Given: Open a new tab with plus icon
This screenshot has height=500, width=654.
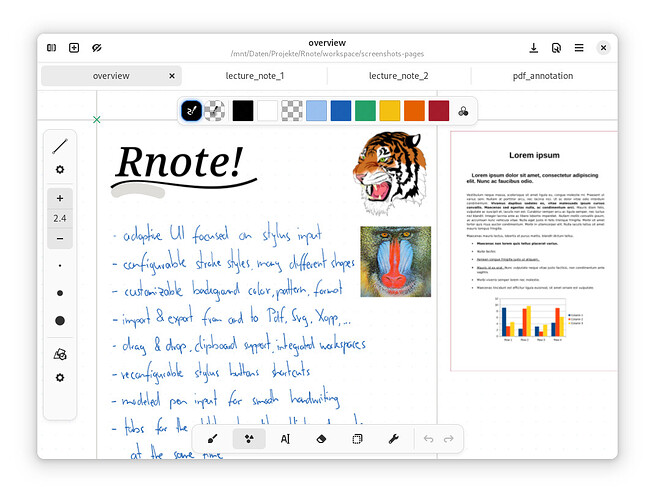Looking at the screenshot, I should point(74,48).
